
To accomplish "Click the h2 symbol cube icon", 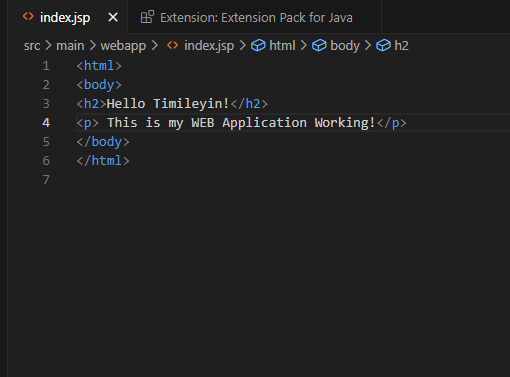I will (x=383, y=45).
